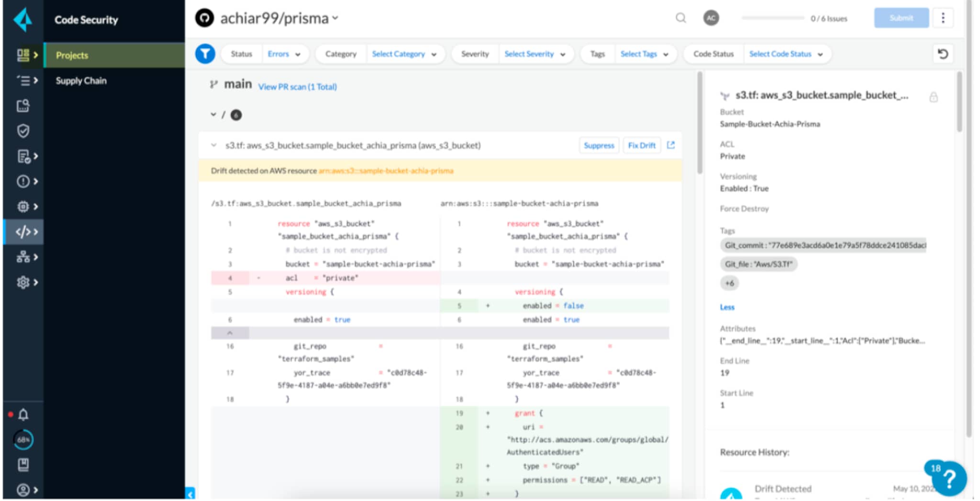
Task: Select Supply Chain in the side menu
Action: 81,80
